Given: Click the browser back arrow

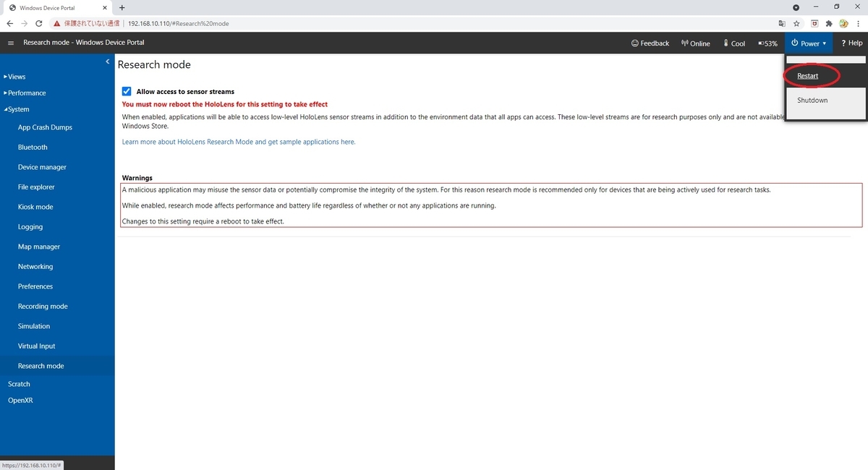Looking at the screenshot, I should point(9,23).
